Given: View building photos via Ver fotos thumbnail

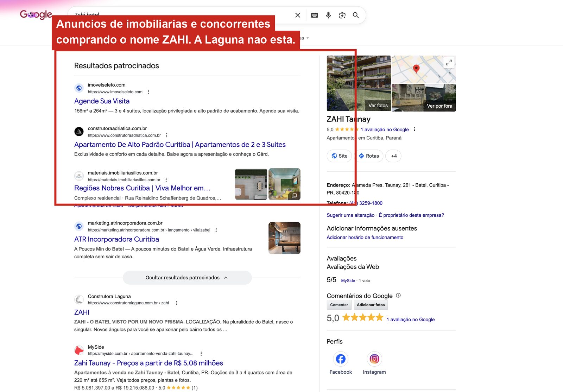Looking at the screenshot, I should tap(359, 83).
